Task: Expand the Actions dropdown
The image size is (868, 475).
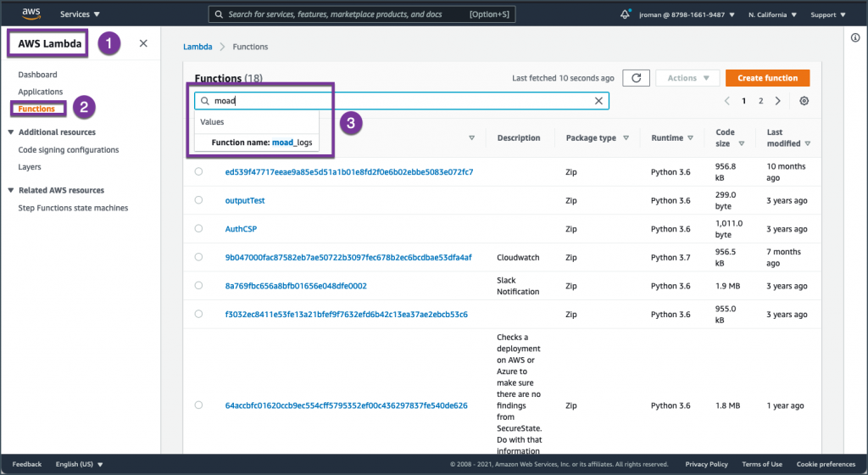Action: click(x=687, y=78)
